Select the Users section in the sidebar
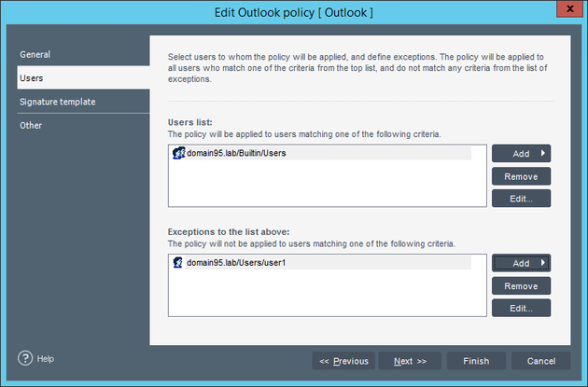Viewport: 588px width, 387px height. click(83, 78)
